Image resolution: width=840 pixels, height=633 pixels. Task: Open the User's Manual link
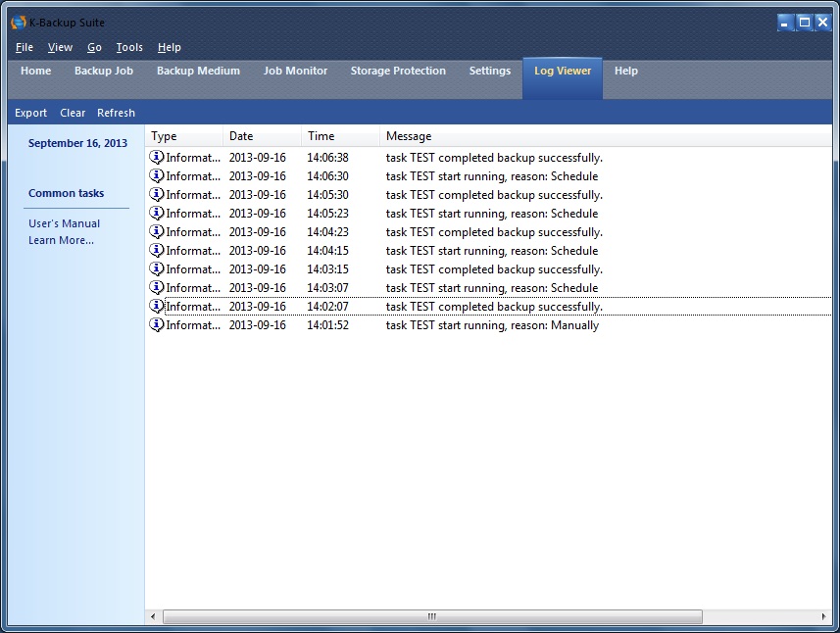(x=64, y=223)
